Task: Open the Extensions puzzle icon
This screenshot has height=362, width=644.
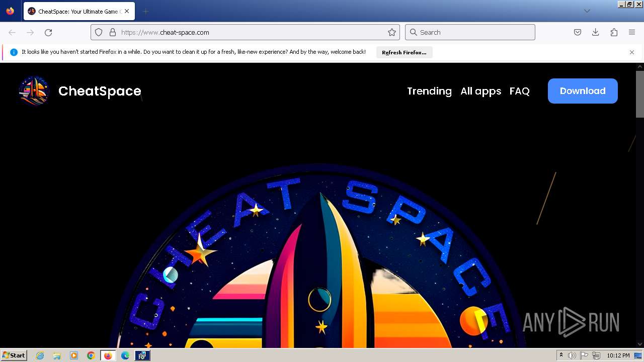Action: pos(614,32)
